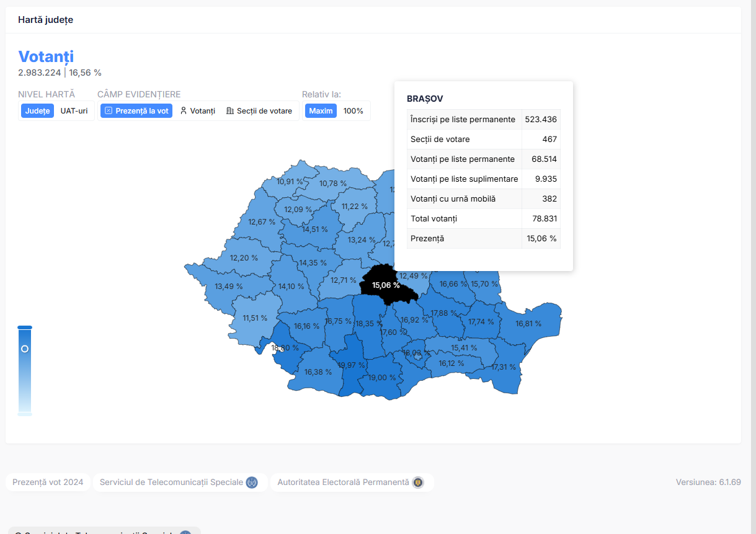Click the AEP emblem icon in footer
The width and height of the screenshot is (756, 534).
(418, 482)
